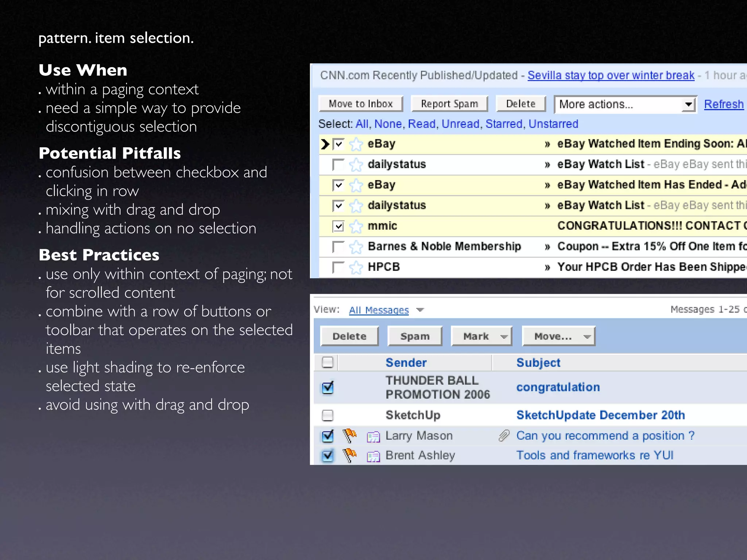Open Can you recommend a position ? message
The width and height of the screenshot is (747, 560).
point(605,436)
